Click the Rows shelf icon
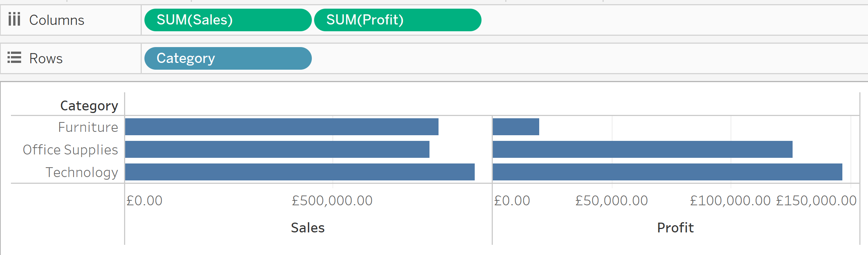The image size is (868, 255). pos(14,58)
